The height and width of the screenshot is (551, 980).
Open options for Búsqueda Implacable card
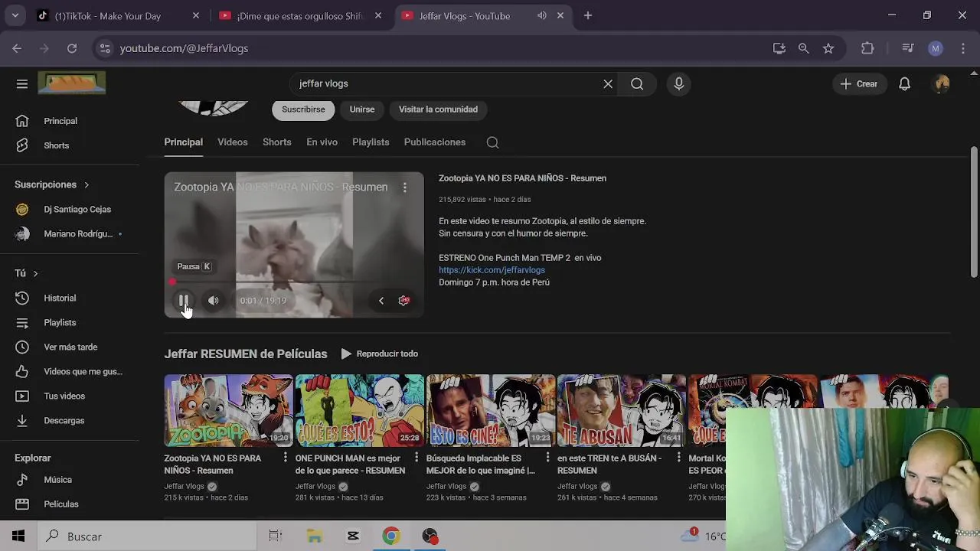click(x=547, y=458)
